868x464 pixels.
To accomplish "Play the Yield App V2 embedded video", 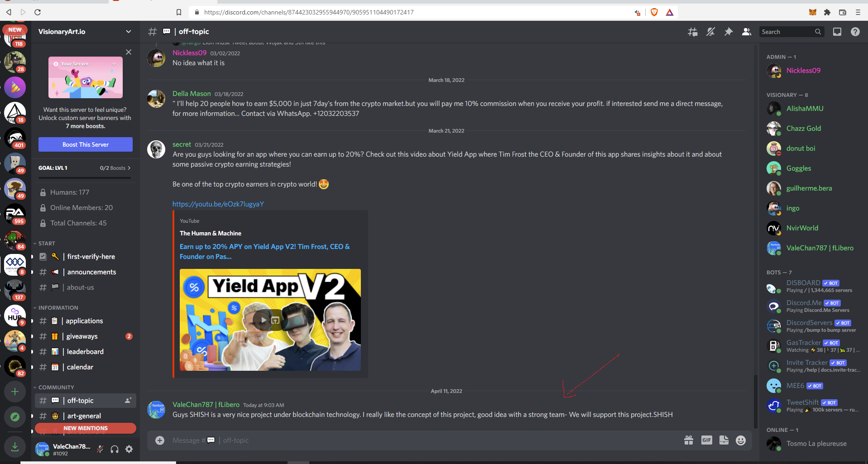I will pos(264,320).
